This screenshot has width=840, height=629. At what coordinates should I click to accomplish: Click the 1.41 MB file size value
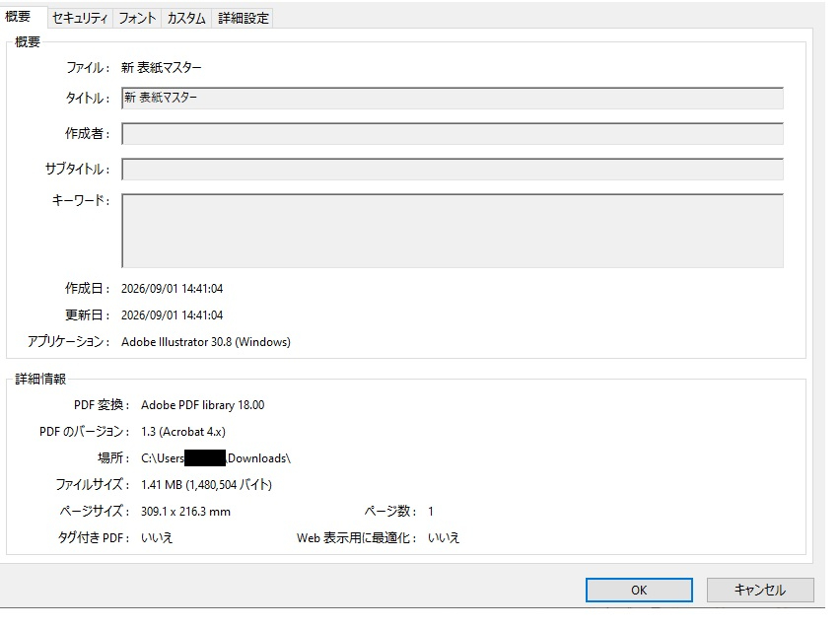point(206,484)
